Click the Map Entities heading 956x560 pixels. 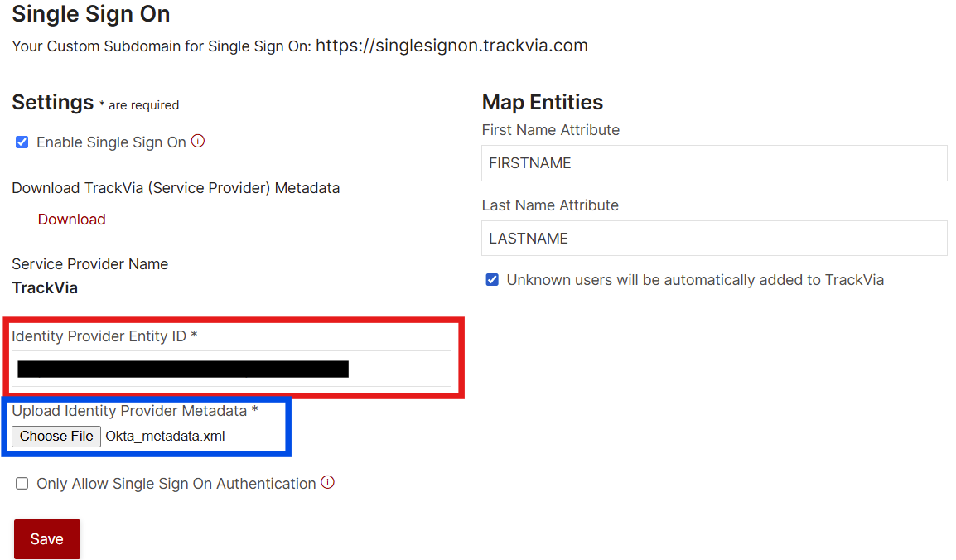(x=542, y=103)
